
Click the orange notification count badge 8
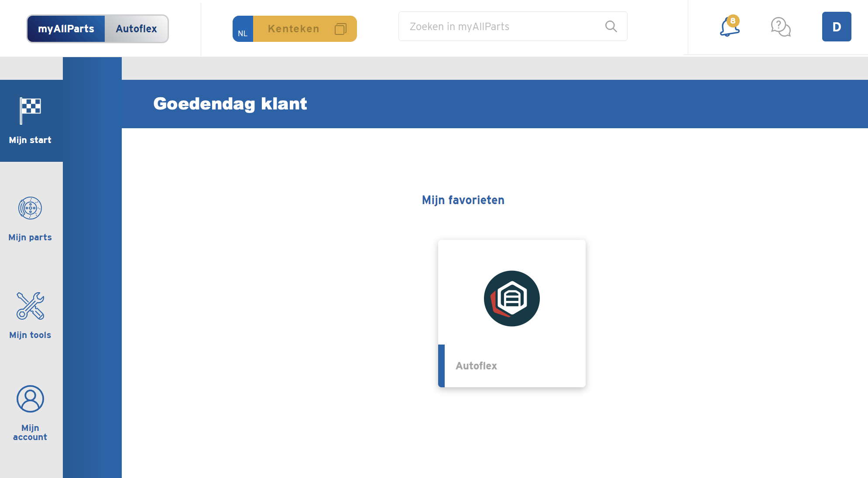point(733,20)
